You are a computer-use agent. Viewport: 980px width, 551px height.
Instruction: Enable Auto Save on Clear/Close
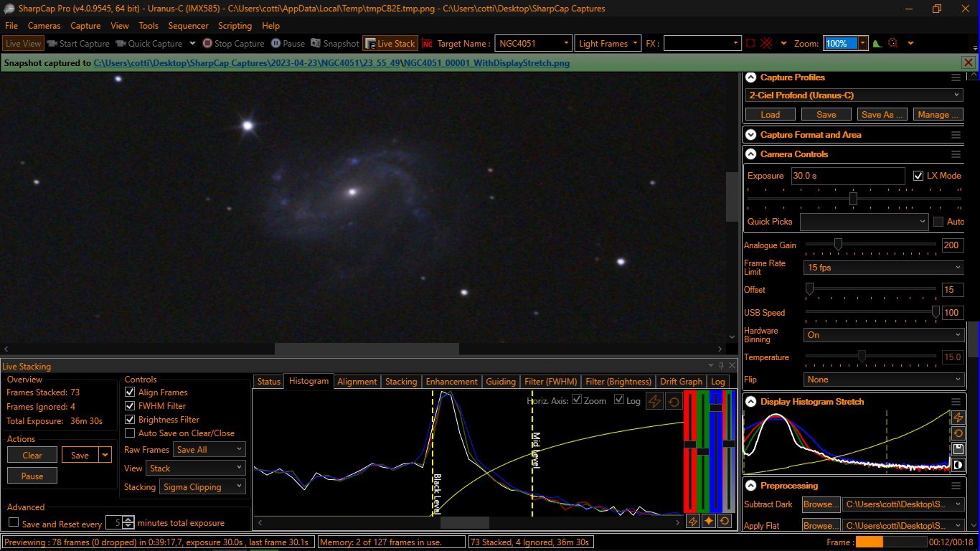click(130, 433)
